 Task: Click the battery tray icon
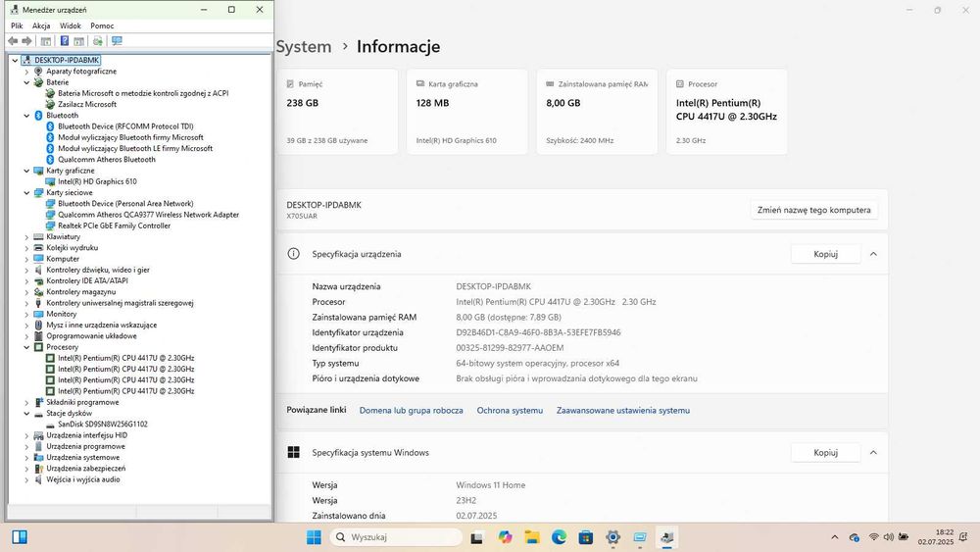pos(904,537)
